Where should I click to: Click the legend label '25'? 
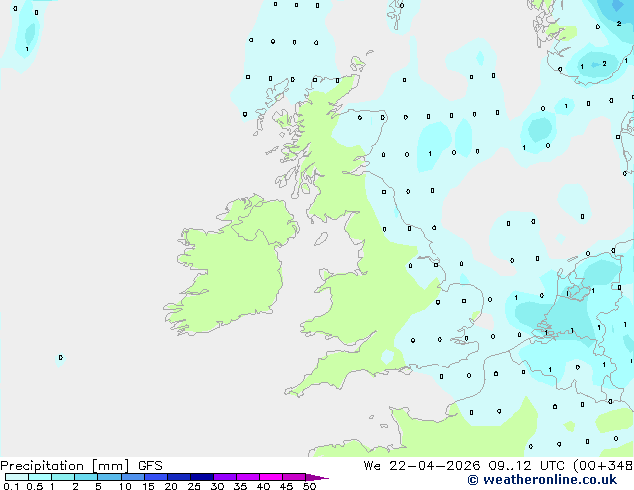tap(194, 486)
